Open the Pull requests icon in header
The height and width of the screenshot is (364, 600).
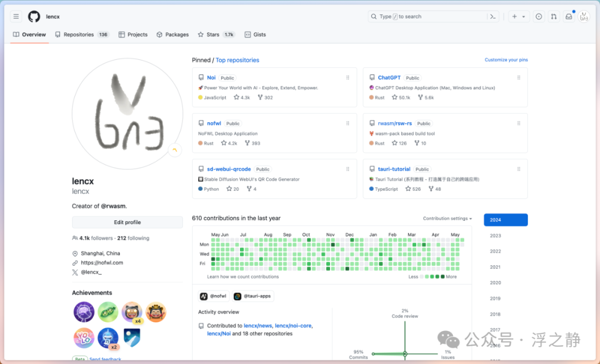[x=554, y=17]
